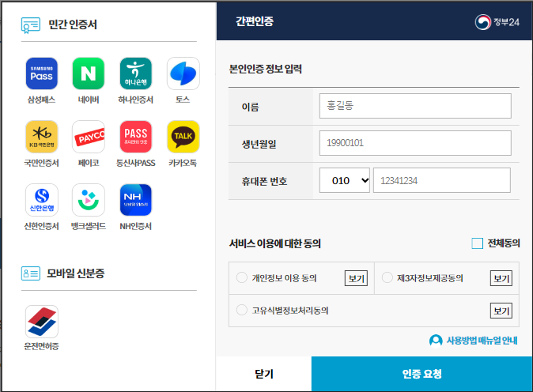View 고유식별정보처리동의 terms via 보기
The width and height of the screenshot is (533, 392).
[501, 311]
